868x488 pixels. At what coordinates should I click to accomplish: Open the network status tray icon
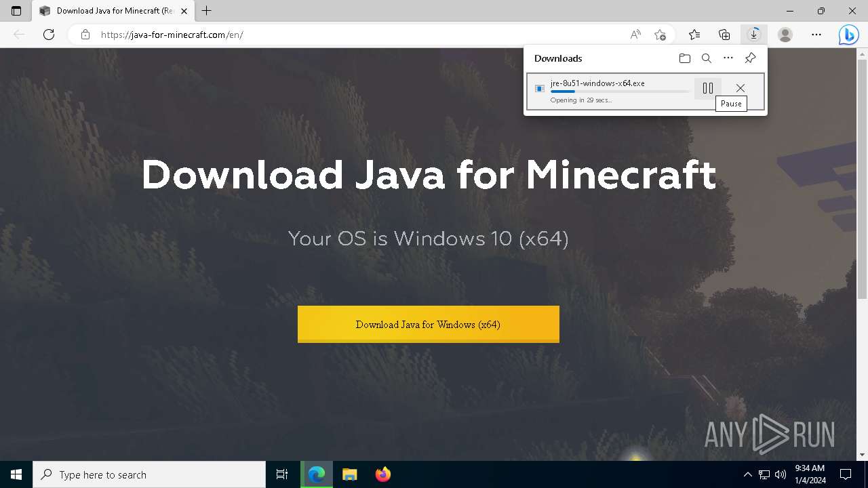(764, 474)
